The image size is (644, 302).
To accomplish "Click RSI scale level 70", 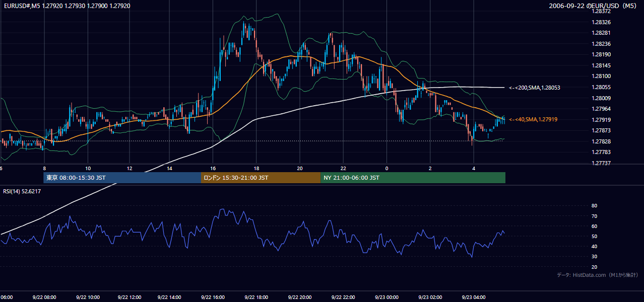I will click(x=594, y=216).
